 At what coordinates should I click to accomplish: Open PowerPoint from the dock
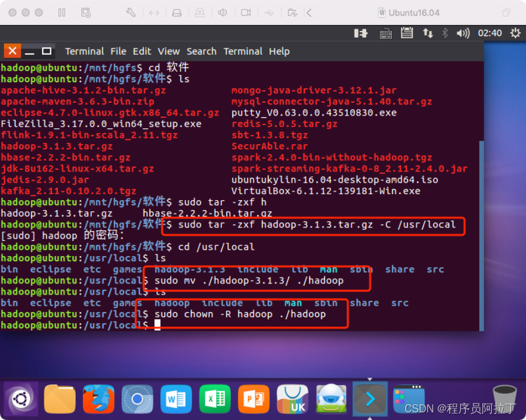(x=253, y=399)
